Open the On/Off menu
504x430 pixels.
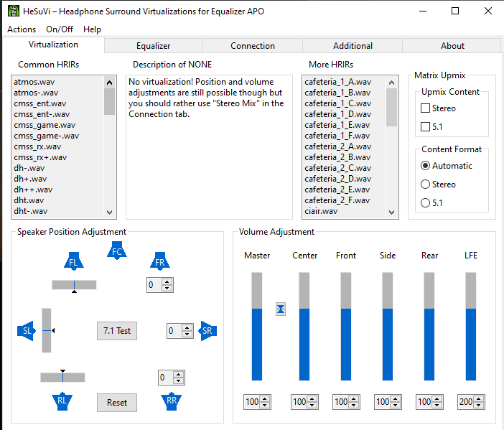pos(60,29)
